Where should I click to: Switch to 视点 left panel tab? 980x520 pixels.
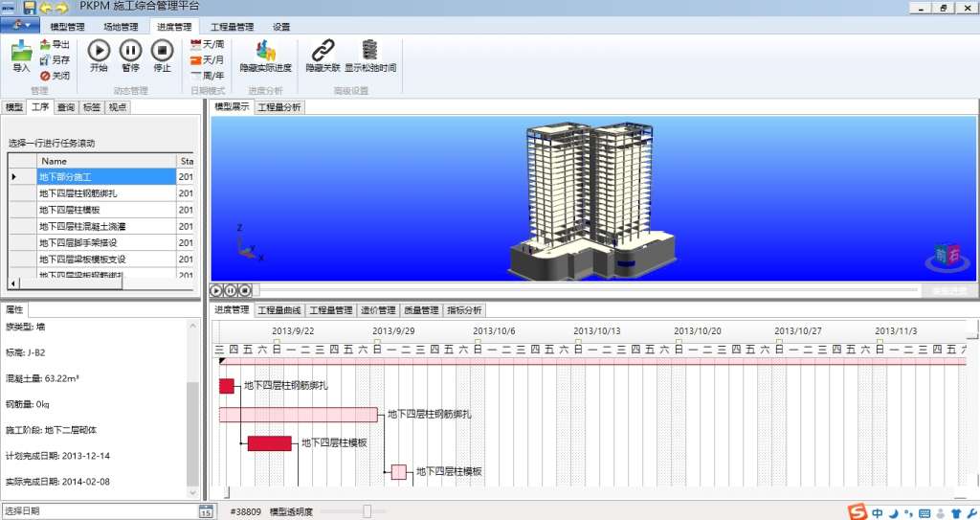(118, 107)
